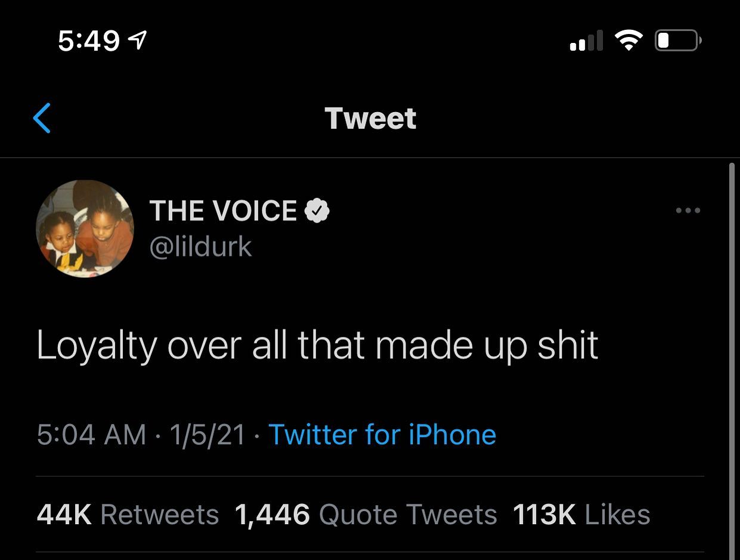This screenshot has height=560, width=740.
Task: Open the round profile picture of lildurk
Action: pos(85,229)
